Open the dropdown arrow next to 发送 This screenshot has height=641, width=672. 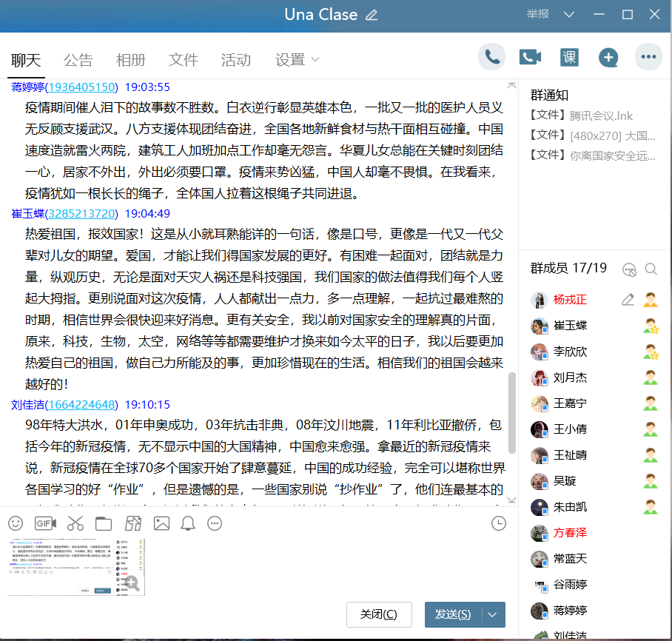(493, 614)
